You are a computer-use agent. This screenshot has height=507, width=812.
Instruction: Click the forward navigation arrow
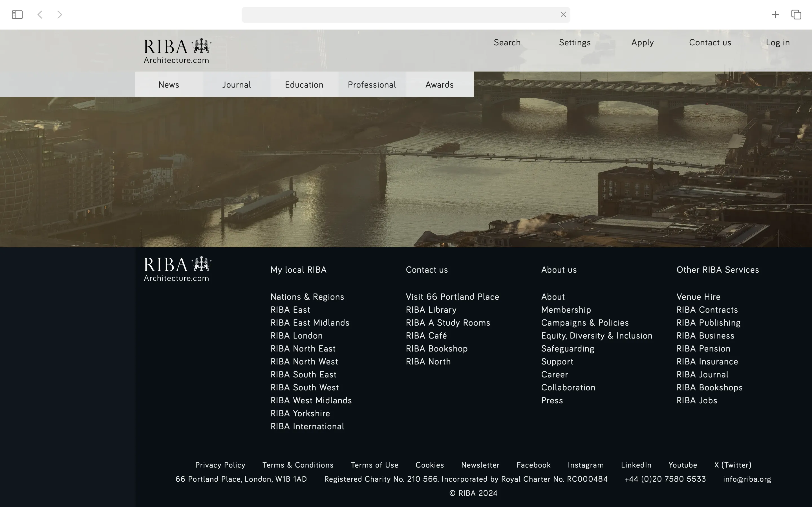[x=59, y=14]
